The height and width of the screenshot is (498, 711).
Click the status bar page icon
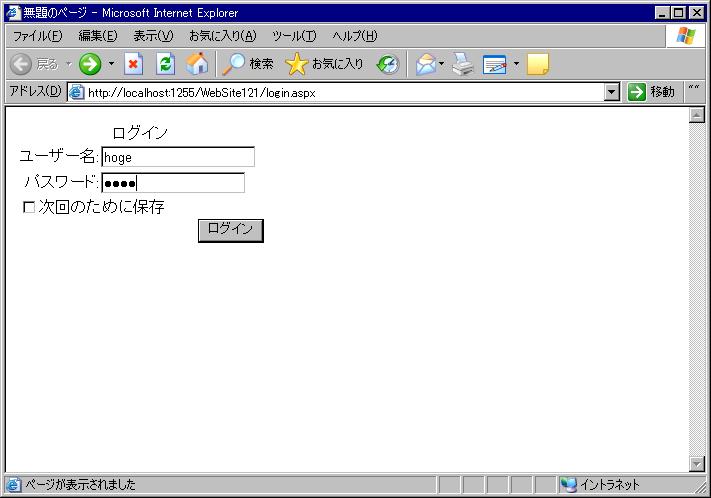point(14,485)
